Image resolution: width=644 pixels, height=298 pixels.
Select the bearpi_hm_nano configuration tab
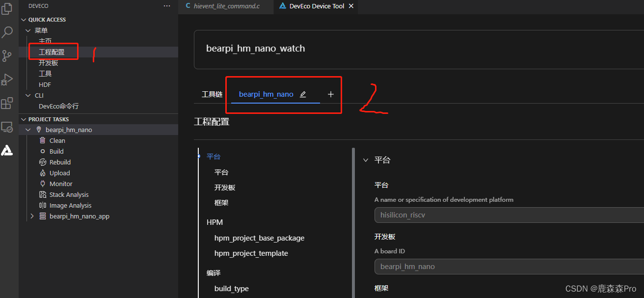click(266, 94)
